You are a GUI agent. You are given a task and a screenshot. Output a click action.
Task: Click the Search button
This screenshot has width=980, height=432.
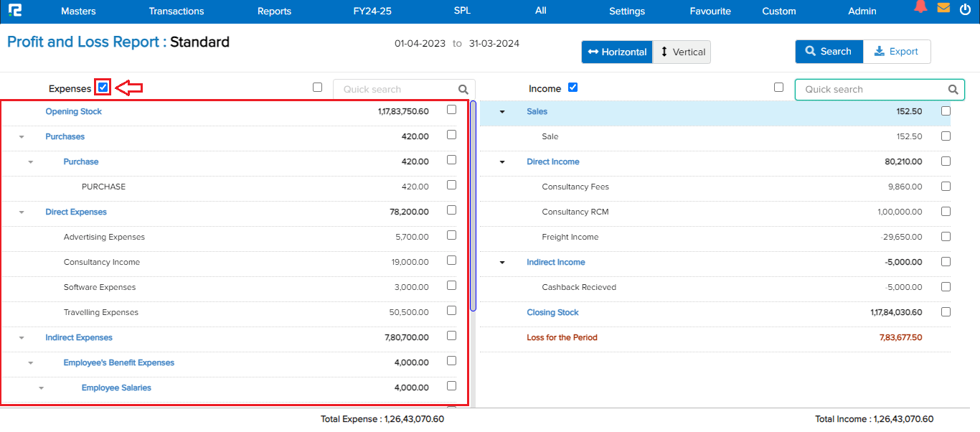pos(828,52)
